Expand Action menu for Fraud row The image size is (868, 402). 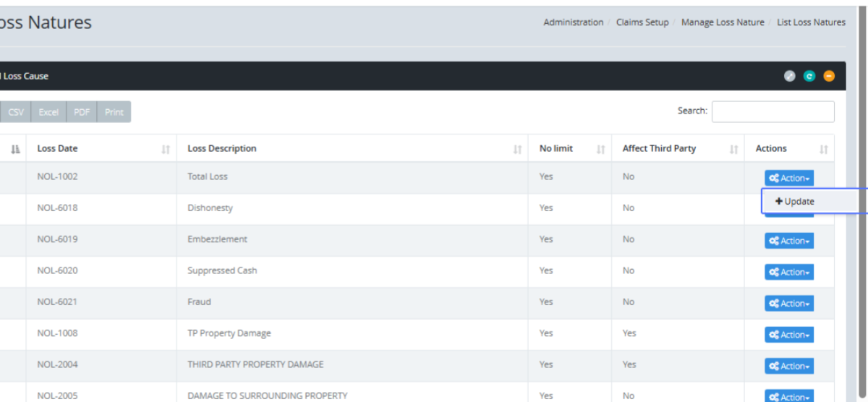(x=789, y=304)
